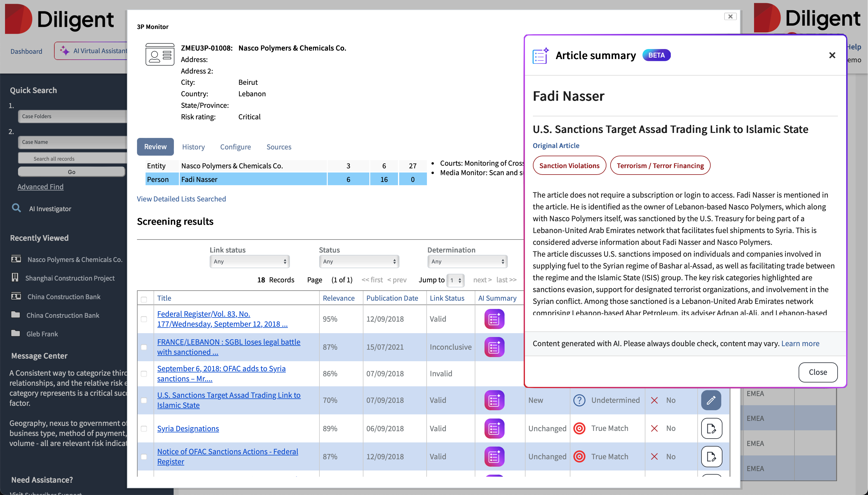Click document edit icon in Notice of OFAC row
This screenshot has height=495, width=868.
click(711, 457)
